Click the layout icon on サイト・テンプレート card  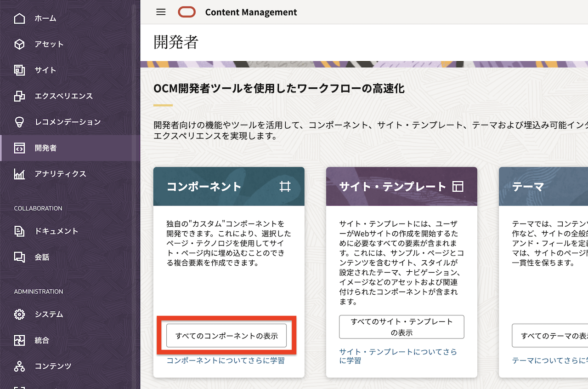pos(458,186)
